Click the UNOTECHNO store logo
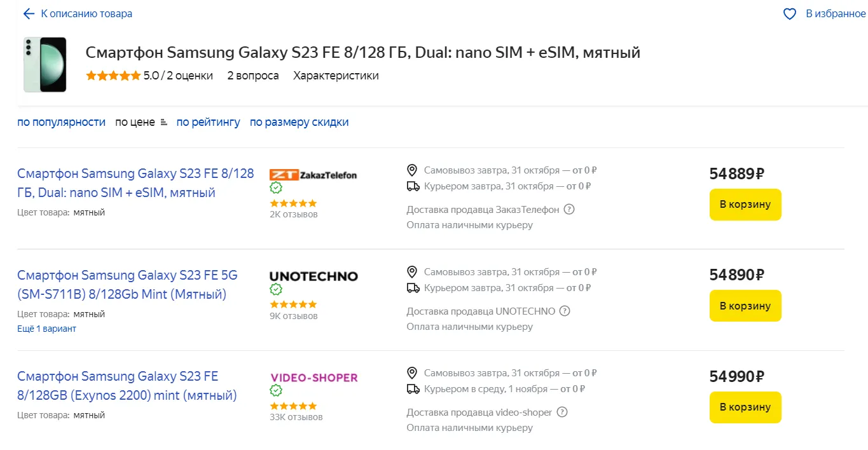The width and height of the screenshot is (868, 450). point(313,276)
